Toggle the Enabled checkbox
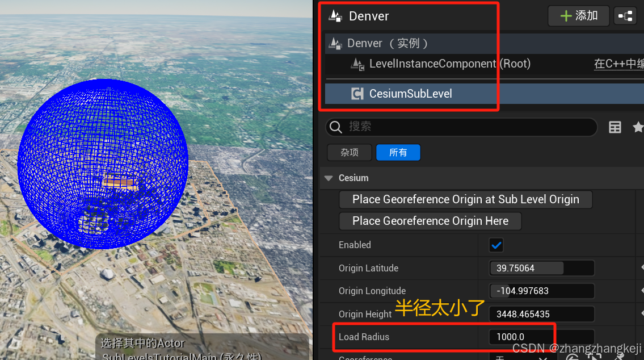The image size is (644, 360). [x=496, y=245]
